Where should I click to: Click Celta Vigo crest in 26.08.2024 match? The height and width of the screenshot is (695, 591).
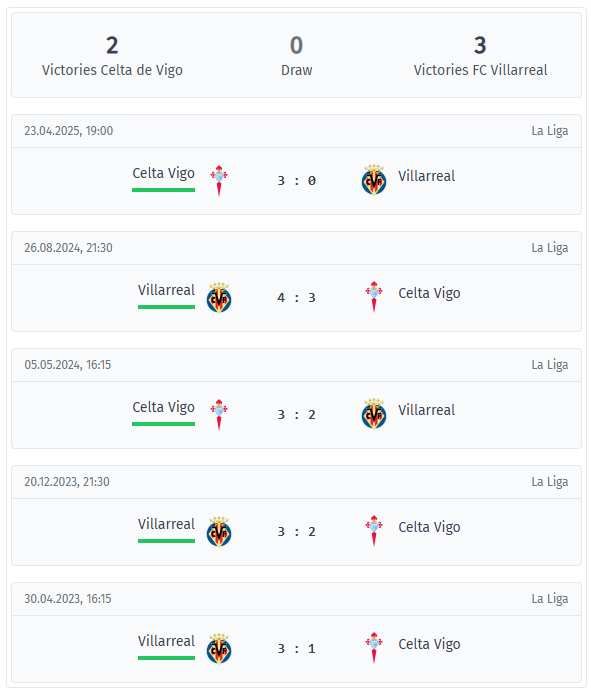point(374,297)
